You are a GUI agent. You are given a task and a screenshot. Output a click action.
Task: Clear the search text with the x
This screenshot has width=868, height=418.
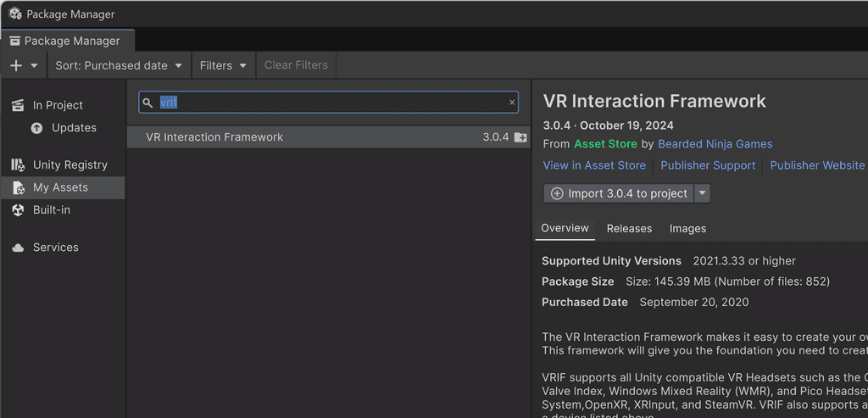pos(512,103)
